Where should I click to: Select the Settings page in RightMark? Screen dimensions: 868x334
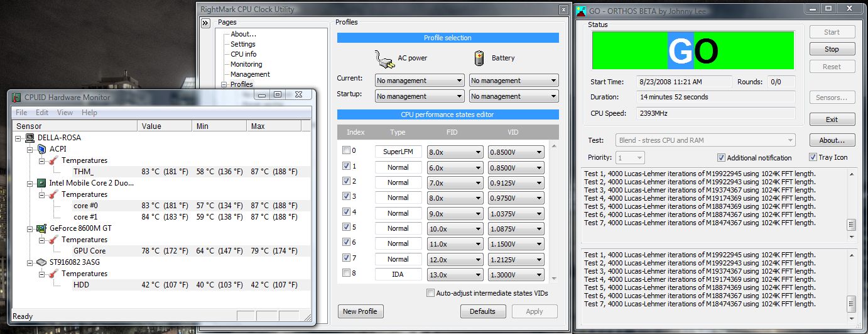point(243,44)
